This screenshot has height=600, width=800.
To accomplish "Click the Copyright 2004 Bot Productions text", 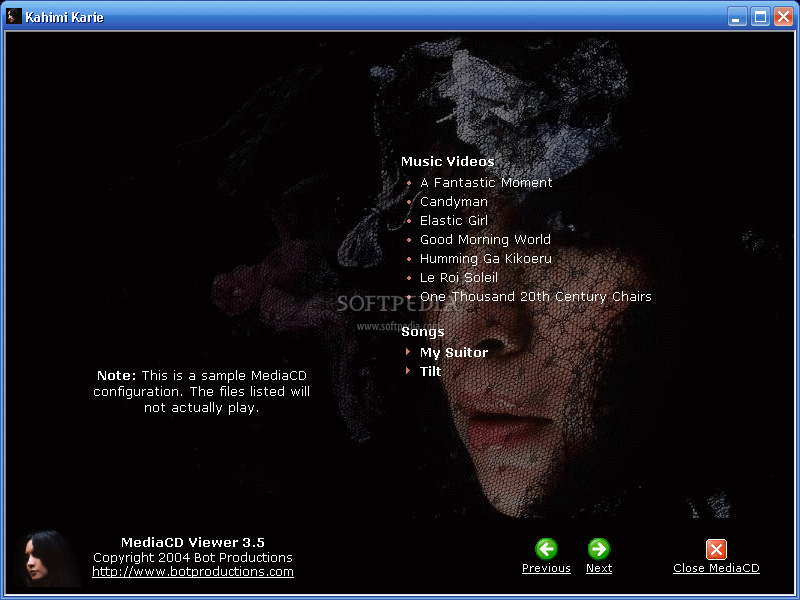I will [x=193, y=557].
